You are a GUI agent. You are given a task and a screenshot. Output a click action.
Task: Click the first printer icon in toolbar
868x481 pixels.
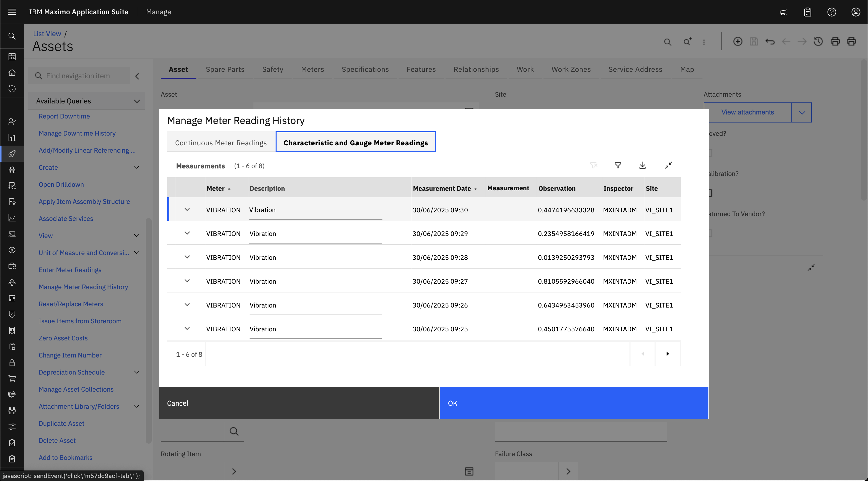[x=835, y=41]
